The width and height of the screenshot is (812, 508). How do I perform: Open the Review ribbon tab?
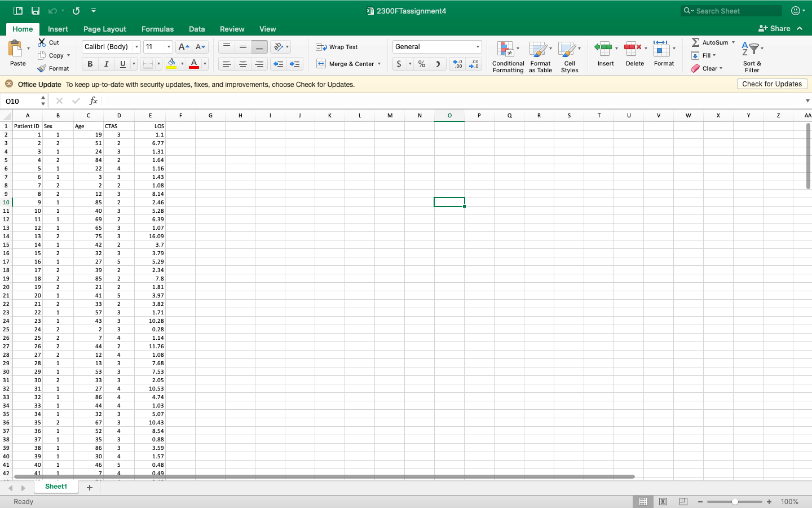click(x=232, y=29)
